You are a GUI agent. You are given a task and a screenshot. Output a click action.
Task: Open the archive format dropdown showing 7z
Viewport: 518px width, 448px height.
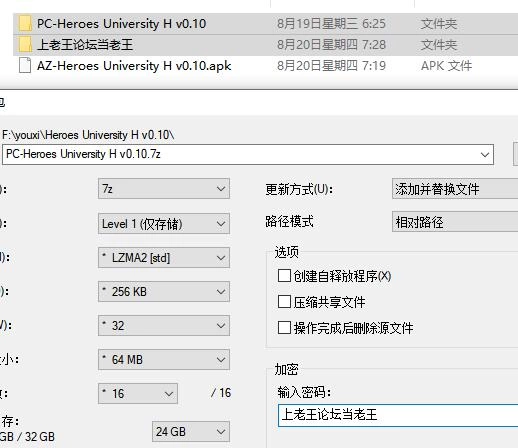click(x=164, y=189)
